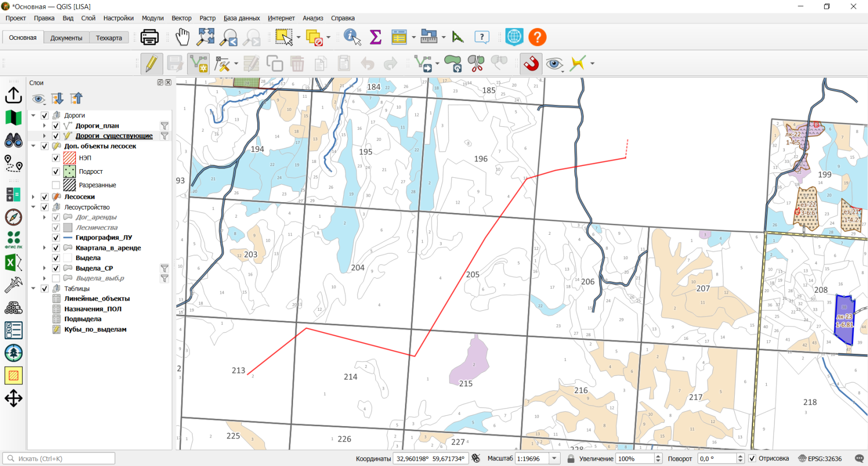This screenshot has height=466, width=868.
Task: Click the Excel export icon in sidebar
Action: 13,263
